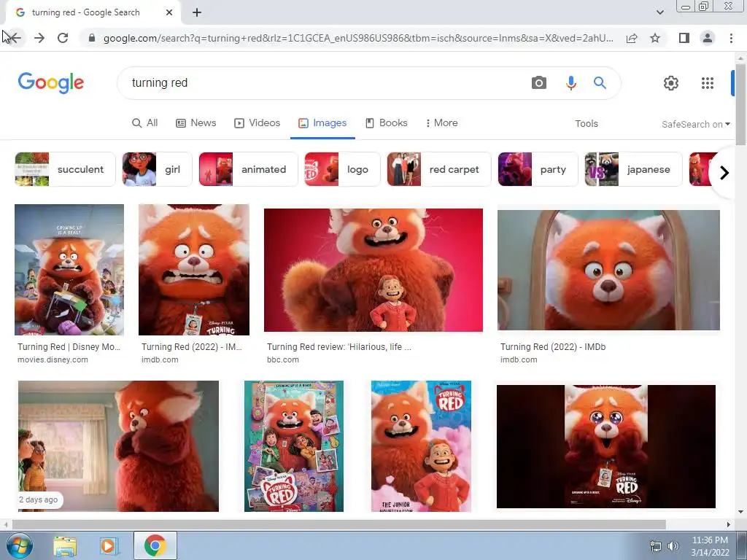Open the dark background poster image
Image resolution: width=747 pixels, height=560 pixels.
pyautogui.click(x=606, y=447)
